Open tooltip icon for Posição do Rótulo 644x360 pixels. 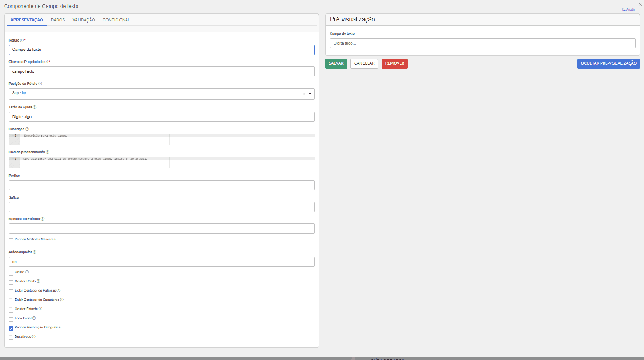40,84
